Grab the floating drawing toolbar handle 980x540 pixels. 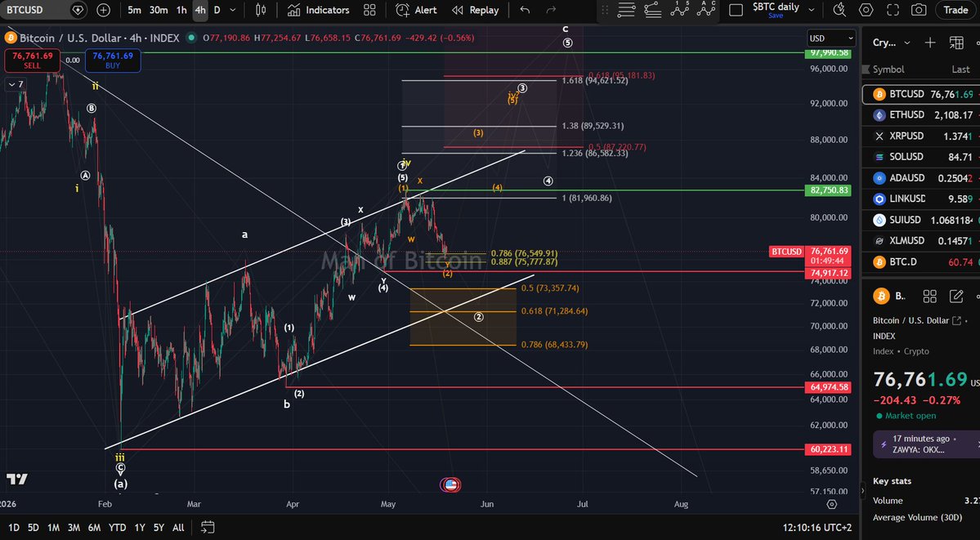click(x=604, y=10)
